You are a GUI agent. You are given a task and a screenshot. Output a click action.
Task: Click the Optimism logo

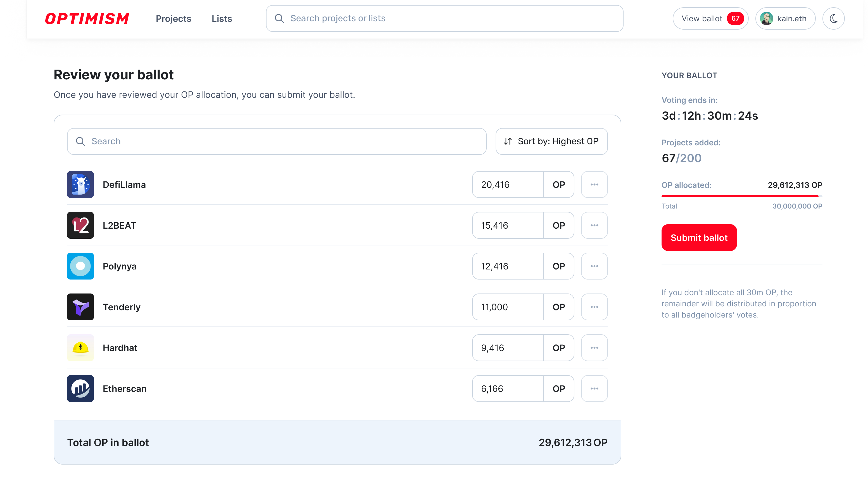[87, 18]
